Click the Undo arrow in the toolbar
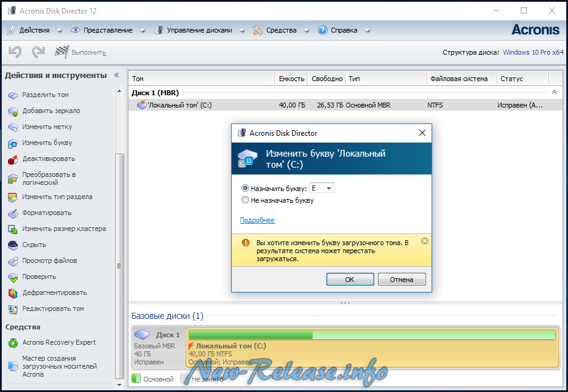 point(15,52)
